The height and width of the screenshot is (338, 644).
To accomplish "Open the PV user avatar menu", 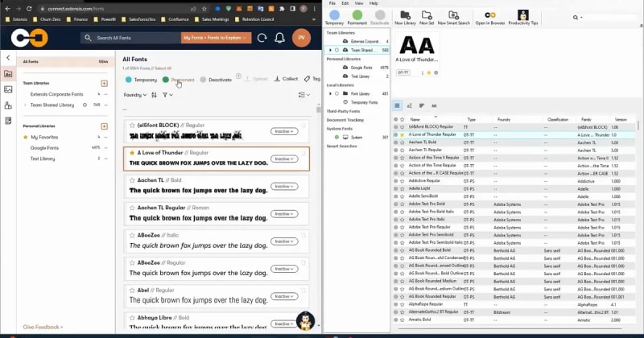I will (301, 37).
